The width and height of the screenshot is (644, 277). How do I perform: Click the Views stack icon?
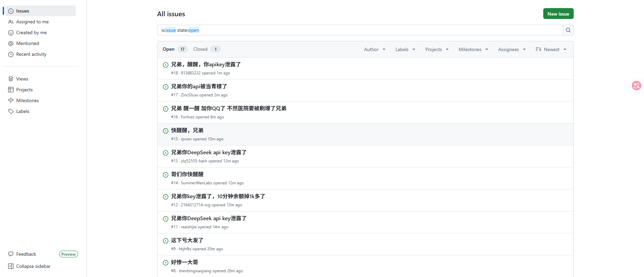pyautogui.click(x=11, y=79)
